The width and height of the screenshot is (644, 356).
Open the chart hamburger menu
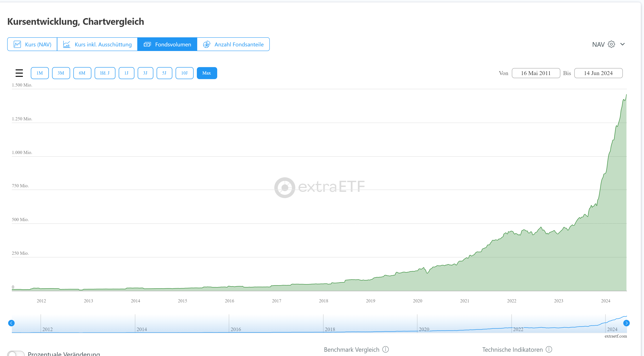pyautogui.click(x=19, y=73)
